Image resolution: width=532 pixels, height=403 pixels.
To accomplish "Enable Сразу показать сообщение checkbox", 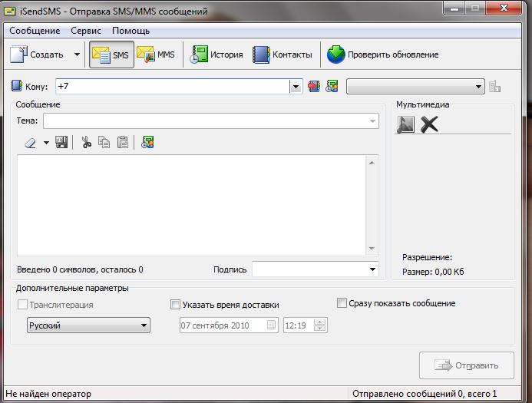I will 342,302.
